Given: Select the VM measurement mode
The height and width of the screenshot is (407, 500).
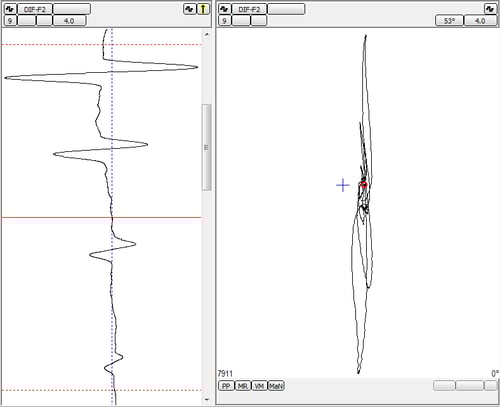Looking at the screenshot, I should pos(259,386).
